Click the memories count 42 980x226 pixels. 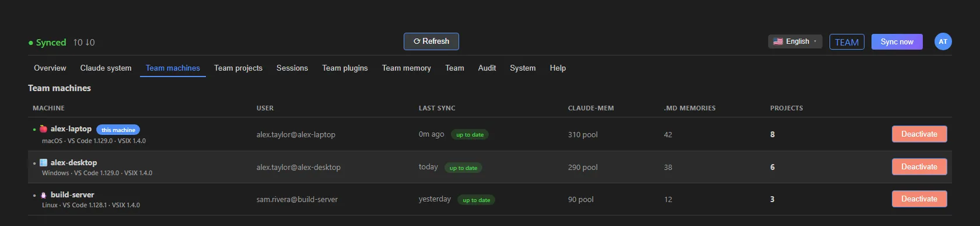[x=668, y=134]
